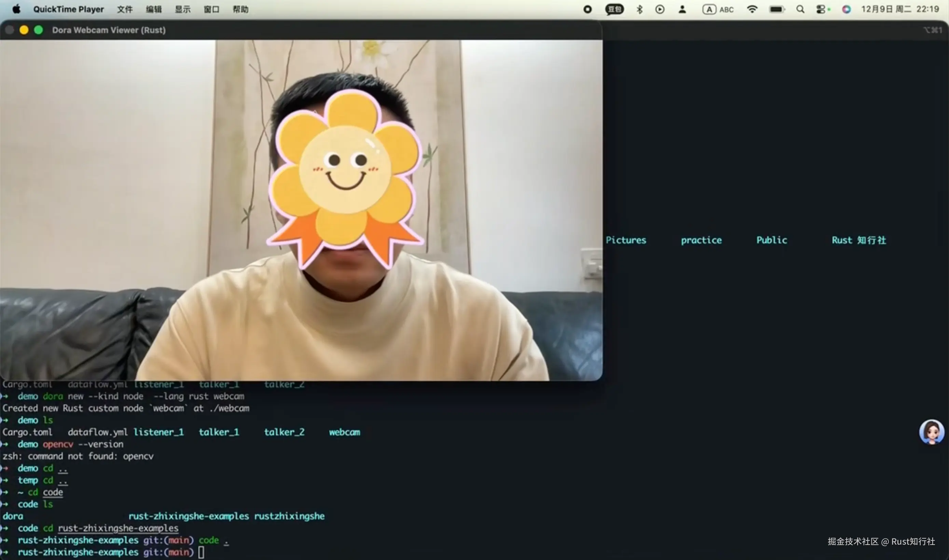Screen dimensions: 949x560
Task: Click the screen recording stop icon
Action: click(587, 10)
